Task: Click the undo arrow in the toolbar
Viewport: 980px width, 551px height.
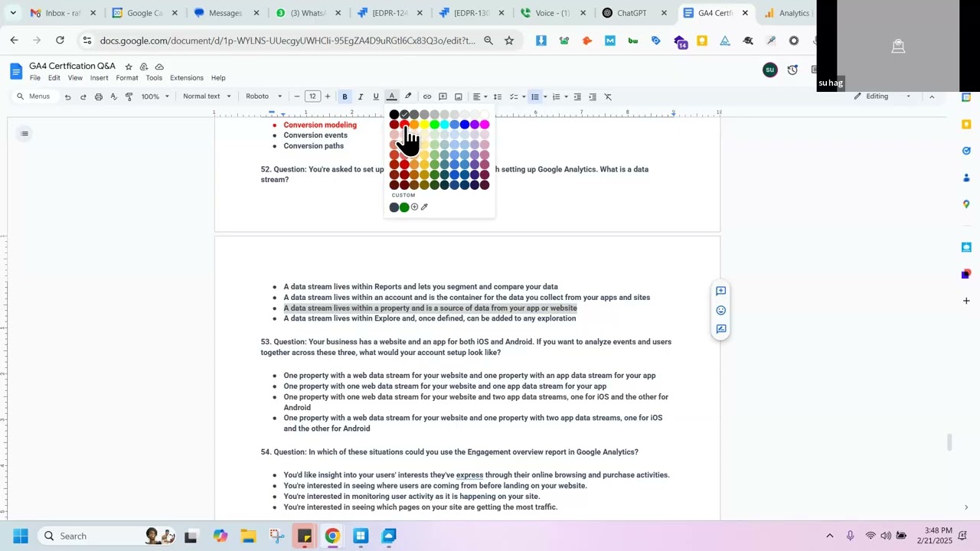Action: pos(67,96)
